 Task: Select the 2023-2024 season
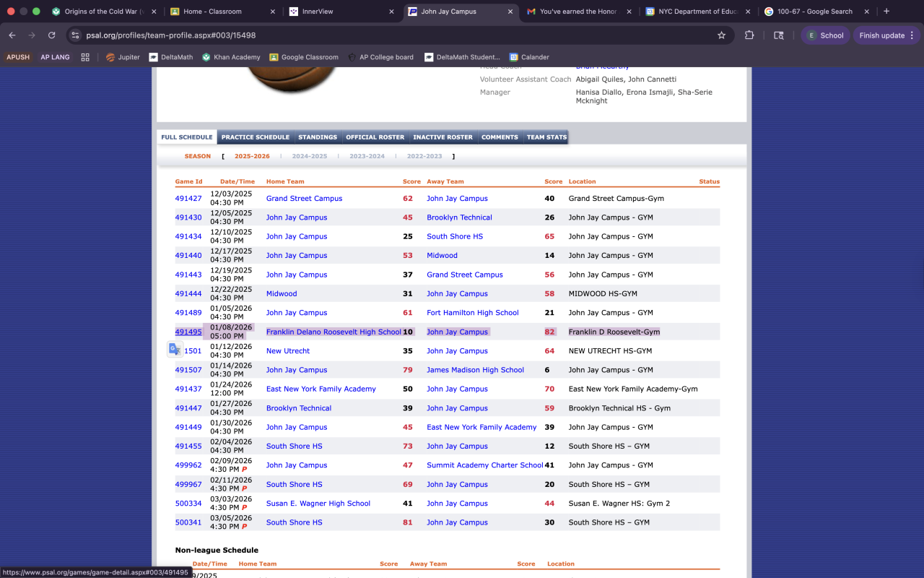click(x=367, y=156)
